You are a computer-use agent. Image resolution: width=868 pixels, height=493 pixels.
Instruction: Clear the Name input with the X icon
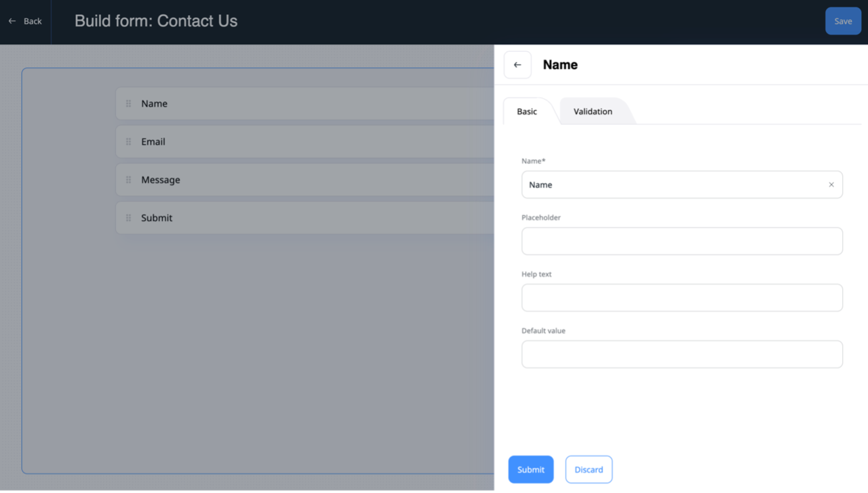(831, 184)
